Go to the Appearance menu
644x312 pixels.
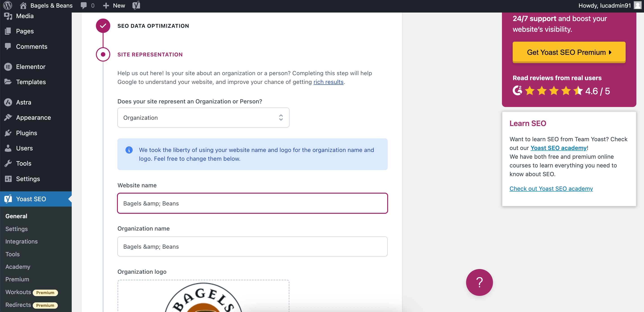click(x=33, y=118)
